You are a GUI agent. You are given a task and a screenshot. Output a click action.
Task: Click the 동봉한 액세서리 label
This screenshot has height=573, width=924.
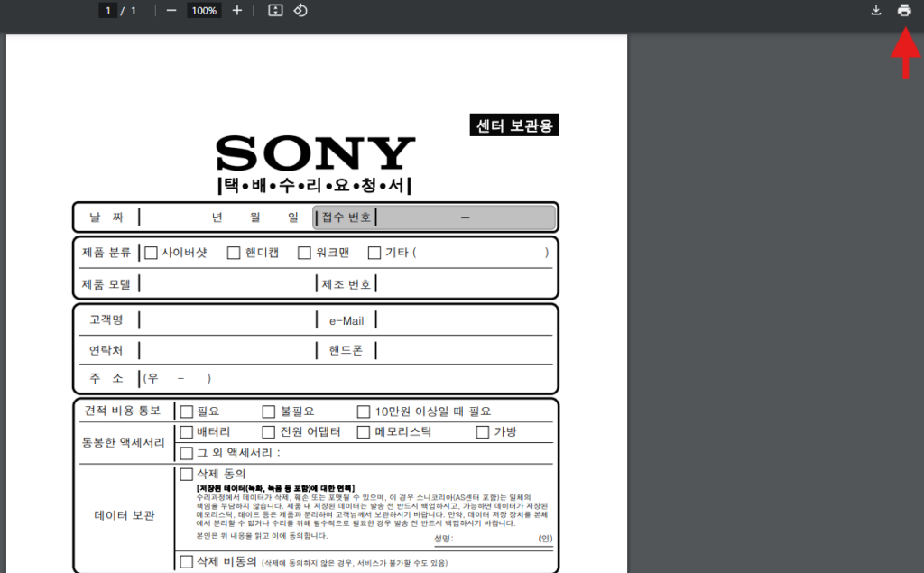coord(123,442)
